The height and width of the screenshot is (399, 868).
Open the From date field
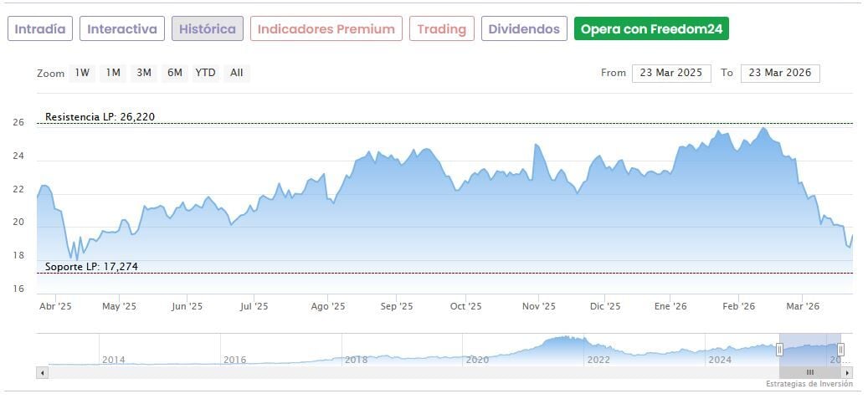click(x=671, y=73)
